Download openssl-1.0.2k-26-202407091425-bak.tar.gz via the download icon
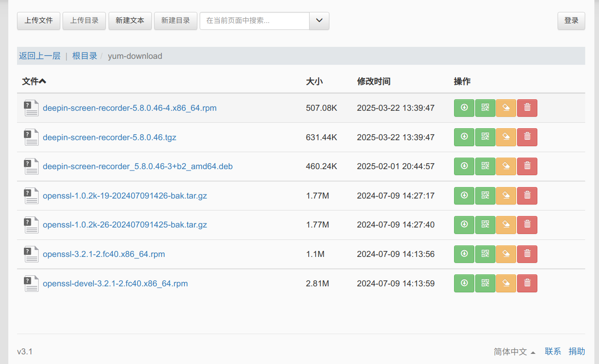This screenshot has height=364, width=599. point(464,225)
